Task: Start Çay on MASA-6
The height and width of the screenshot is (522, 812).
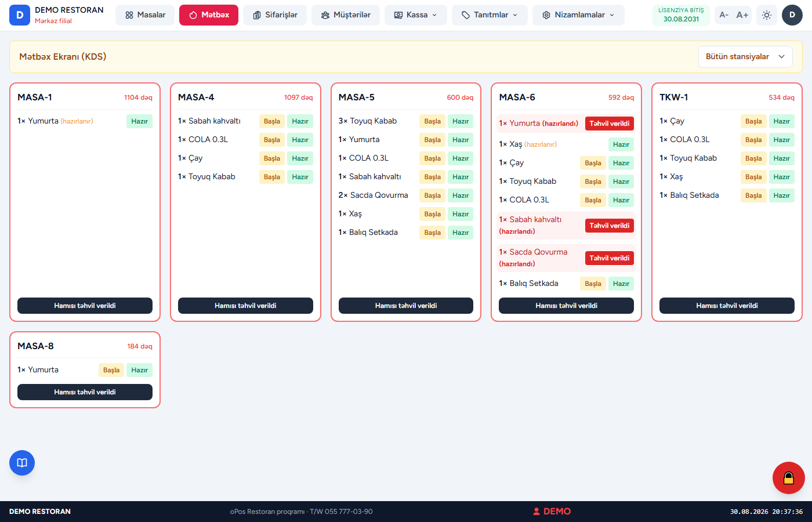Action: (x=593, y=163)
